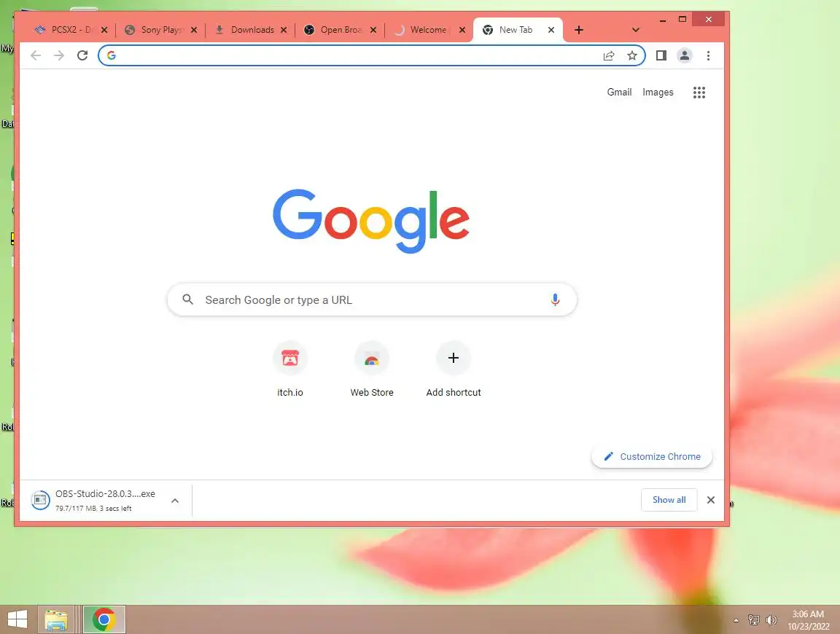Open Google apps grid
The image size is (840, 634).
click(x=699, y=93)
